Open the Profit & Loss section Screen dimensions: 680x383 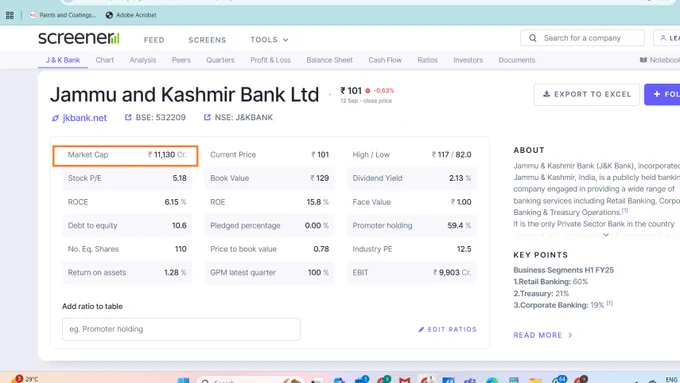[270, 60]
